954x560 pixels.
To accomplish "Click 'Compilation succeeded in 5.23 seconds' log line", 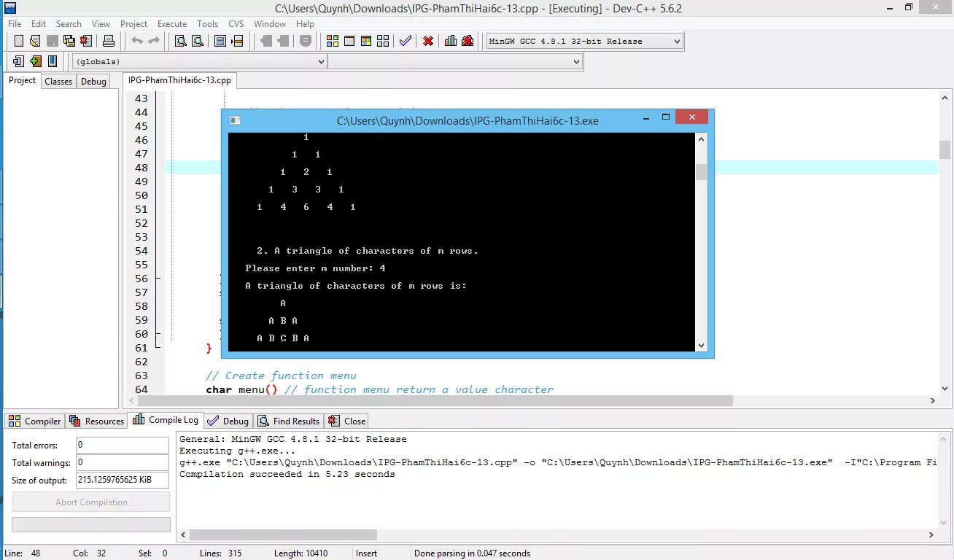I will pyautogui.click(x=287, y=474).
